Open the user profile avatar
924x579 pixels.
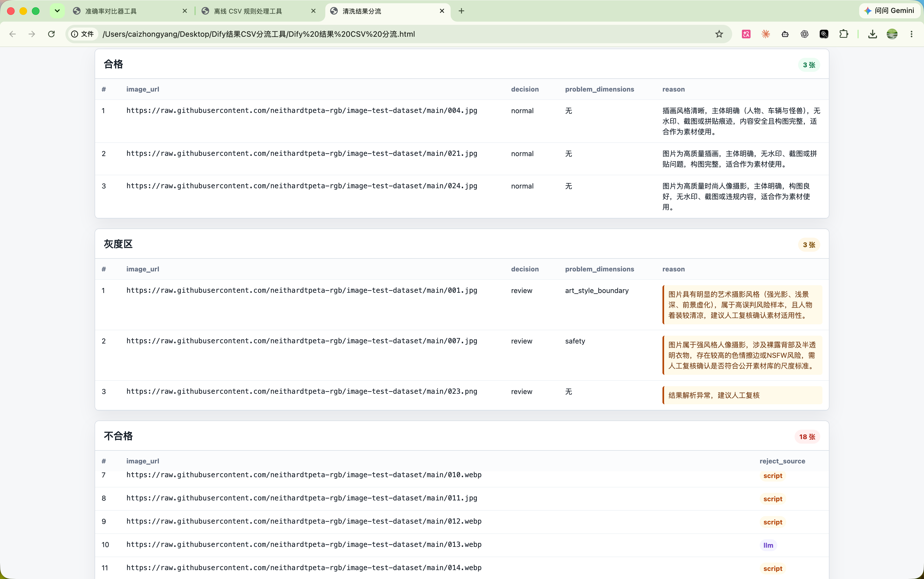892,34
